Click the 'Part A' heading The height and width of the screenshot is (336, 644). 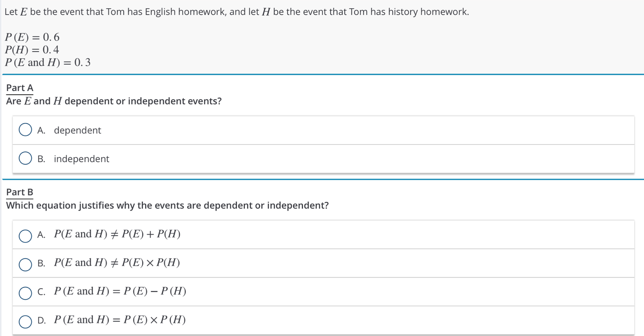pos(20,88)
